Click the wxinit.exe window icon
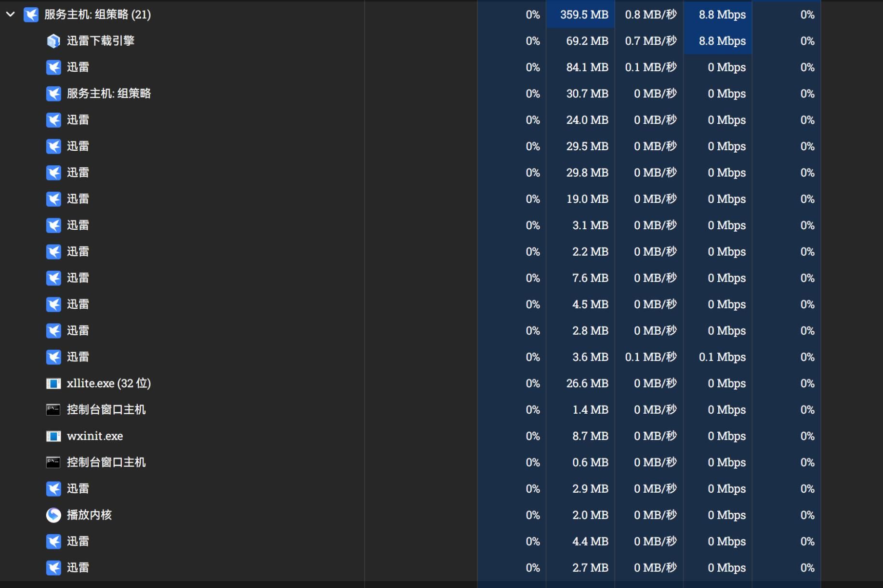The height and width of the screenshot is (588, 883). [x=53, y=436]
